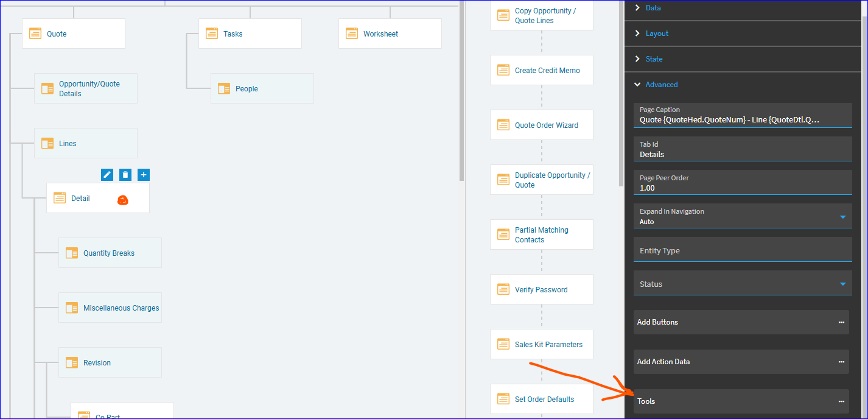This screenshot has width=868, height=419.
Task: Select the Sales Kit Parameters label
Action: click(x=548, y=345)
